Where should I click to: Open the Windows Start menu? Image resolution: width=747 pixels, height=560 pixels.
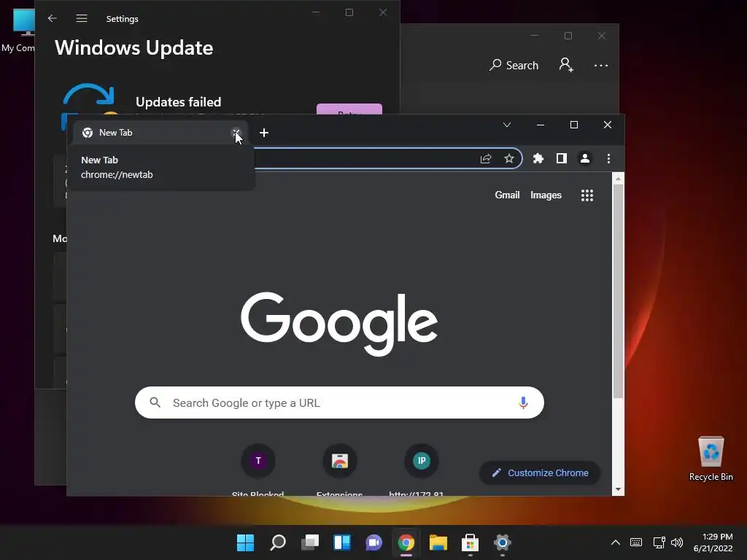pos(245,542)
